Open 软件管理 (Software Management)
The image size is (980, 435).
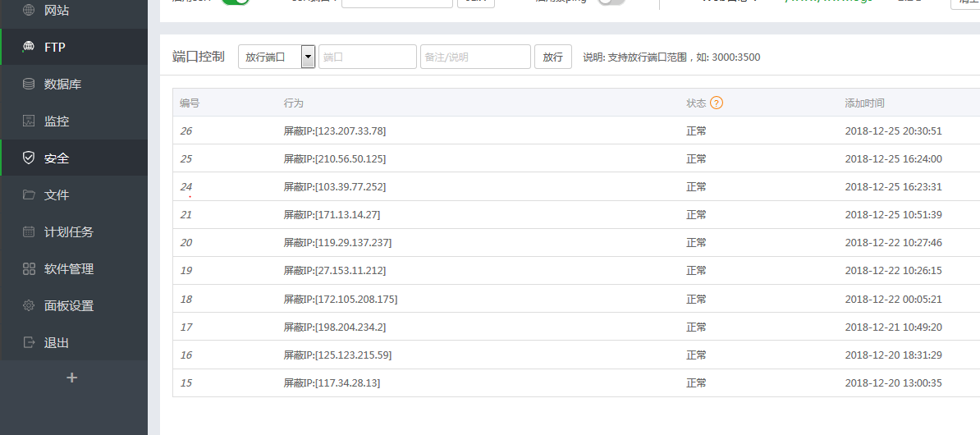pyautogui.click(x=68, y=269)
